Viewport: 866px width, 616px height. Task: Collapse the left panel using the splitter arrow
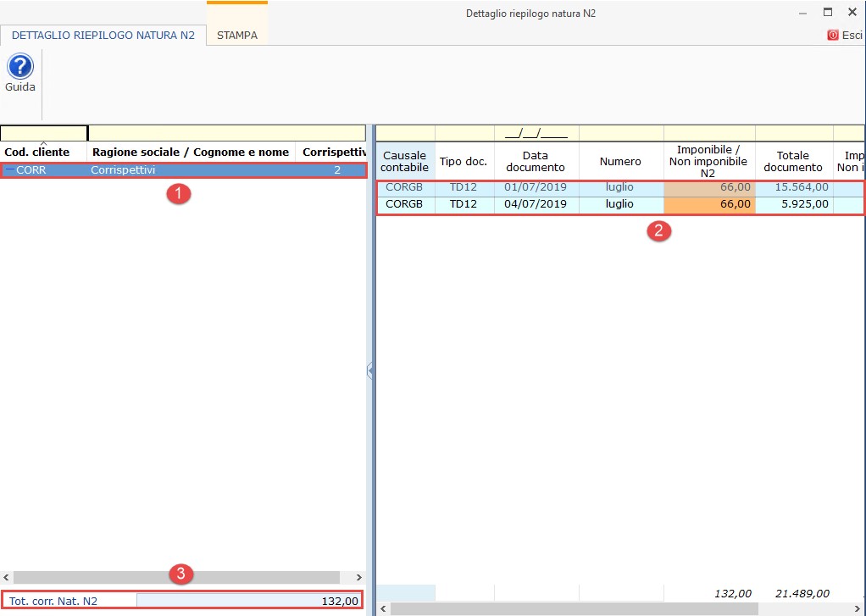pos(369,370)
